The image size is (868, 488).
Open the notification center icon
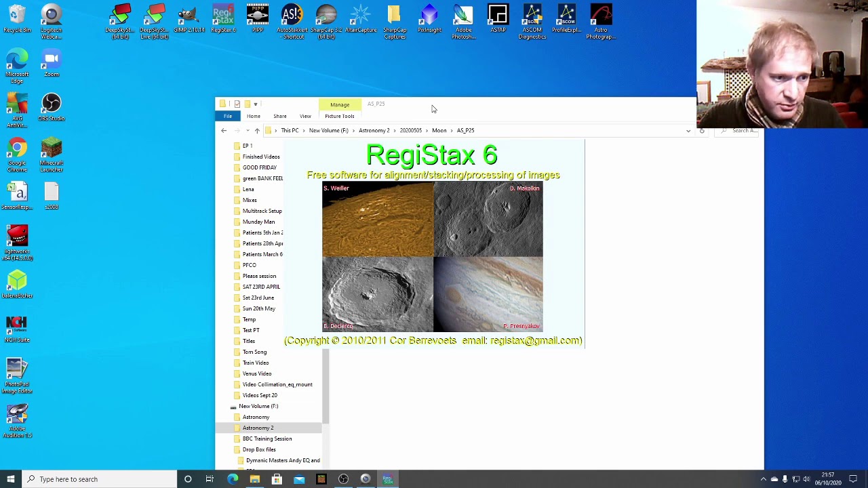pos(853,479)
